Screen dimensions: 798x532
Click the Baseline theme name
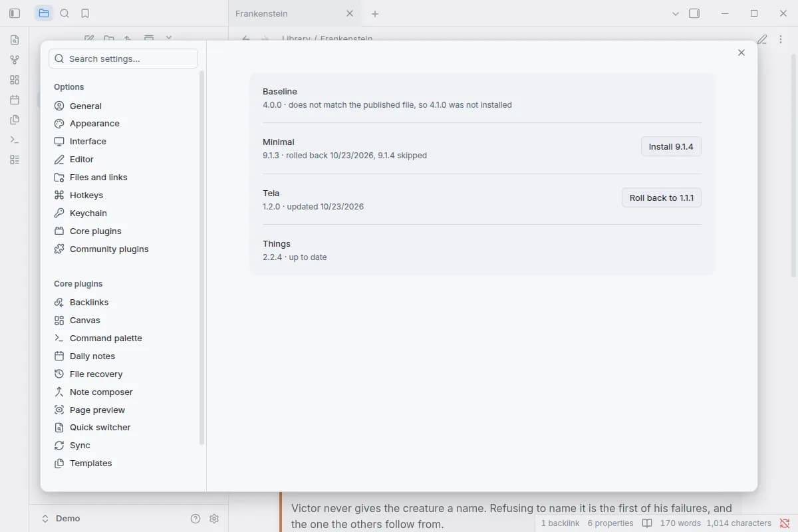[280, 92]
